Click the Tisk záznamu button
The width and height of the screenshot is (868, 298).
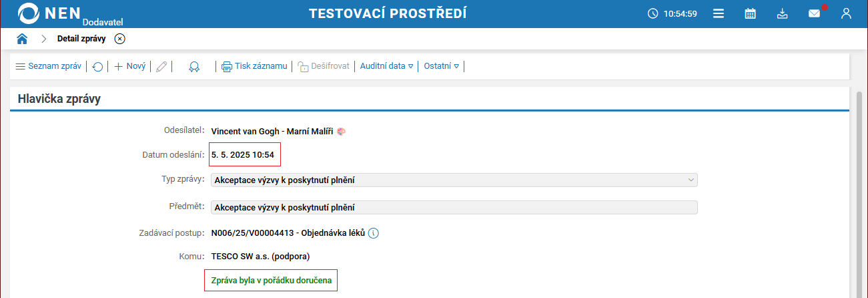pos(254,66)
